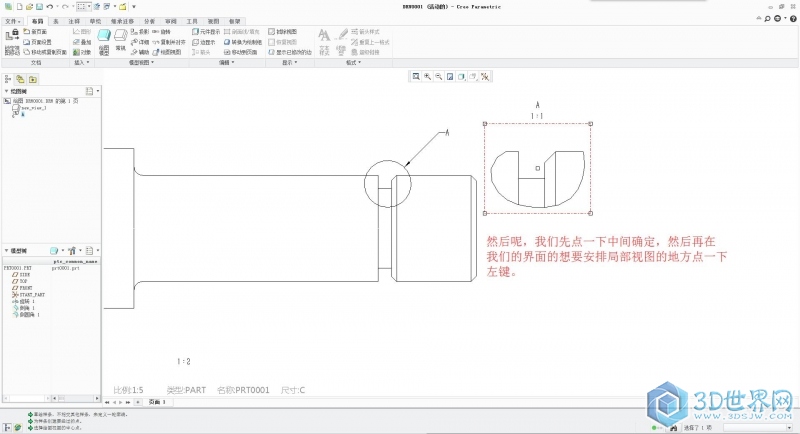Open the 文件 menu

click(x=12, y=20)
